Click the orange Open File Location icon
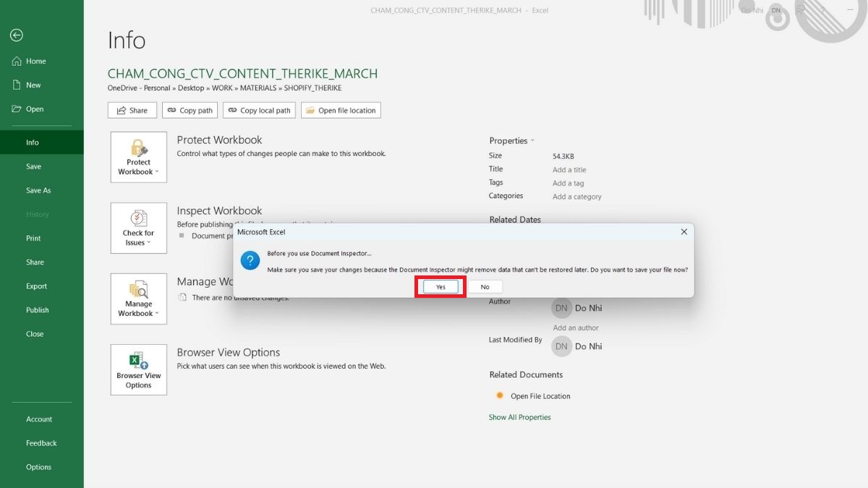 [500, 395]
